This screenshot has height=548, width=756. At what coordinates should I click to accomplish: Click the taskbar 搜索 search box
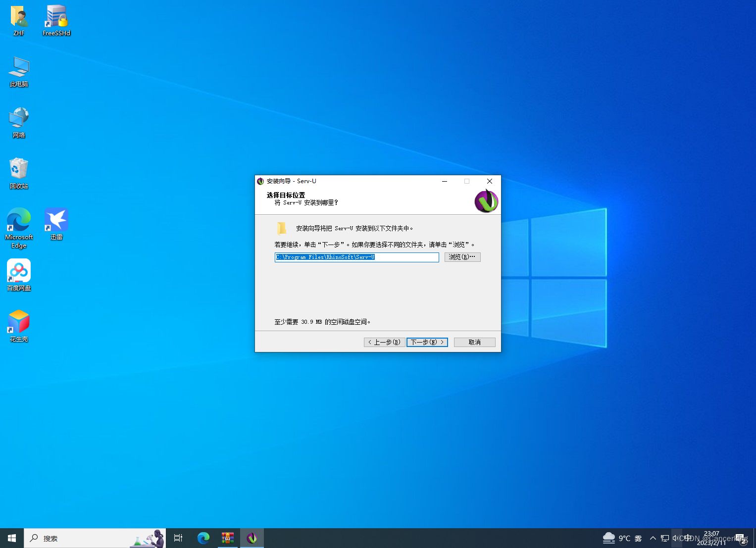(95, 538)
